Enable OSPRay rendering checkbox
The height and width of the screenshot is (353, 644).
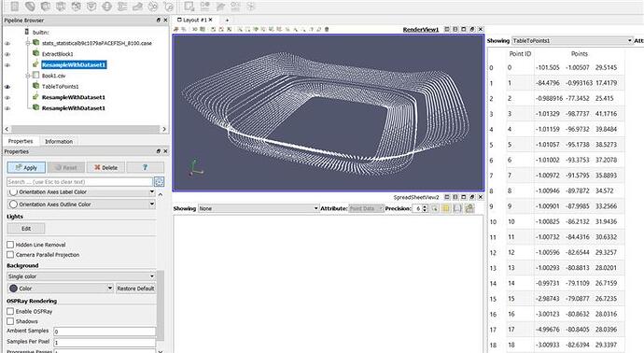(x=10, y=312)
